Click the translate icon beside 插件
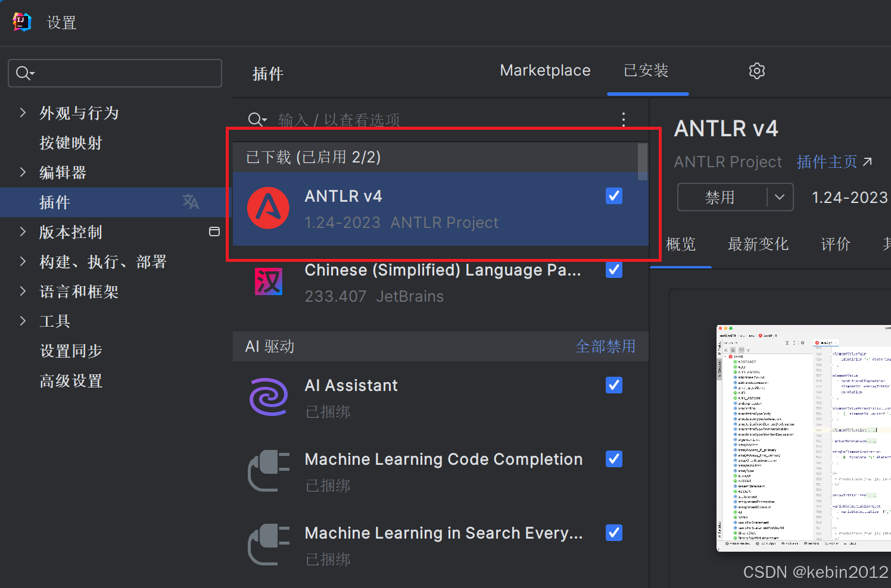 tap(191, 202)
